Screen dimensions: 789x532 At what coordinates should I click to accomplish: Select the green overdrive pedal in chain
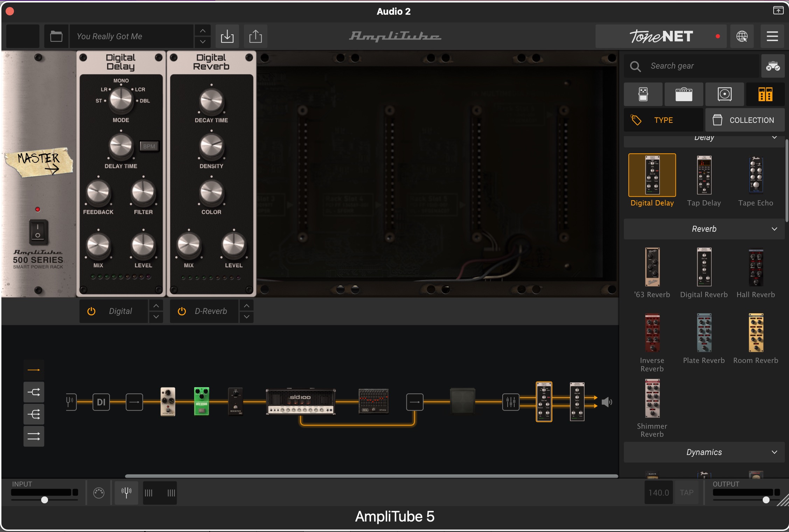click(202, 401)
